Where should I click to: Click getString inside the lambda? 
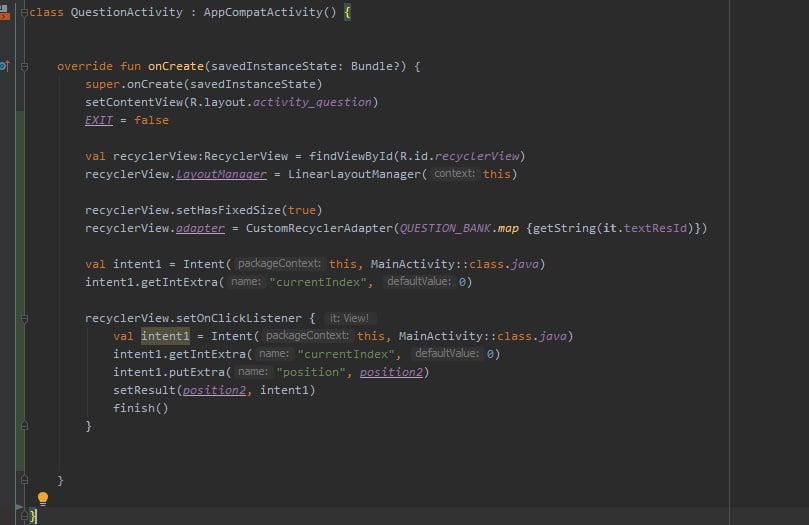point(564,228)
